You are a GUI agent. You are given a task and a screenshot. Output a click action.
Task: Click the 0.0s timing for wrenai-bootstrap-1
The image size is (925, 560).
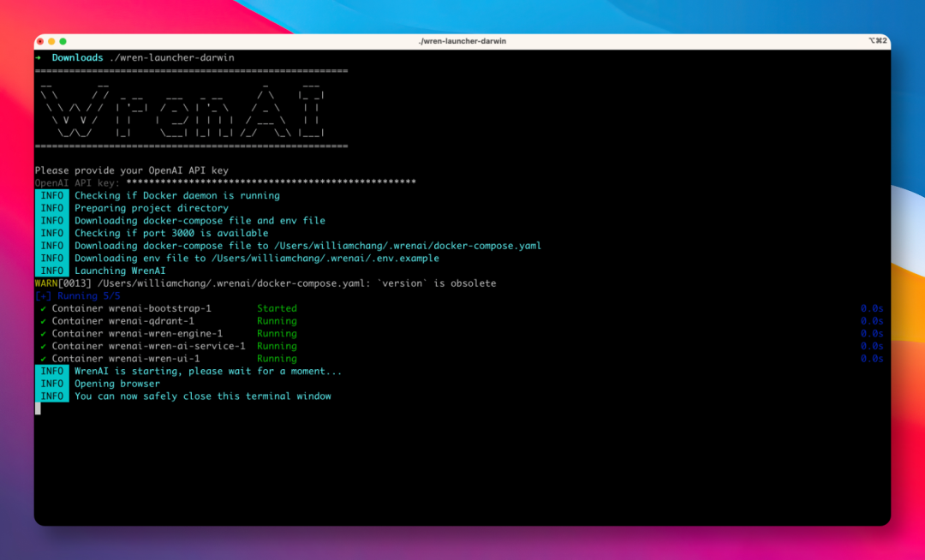coord(871,308)
